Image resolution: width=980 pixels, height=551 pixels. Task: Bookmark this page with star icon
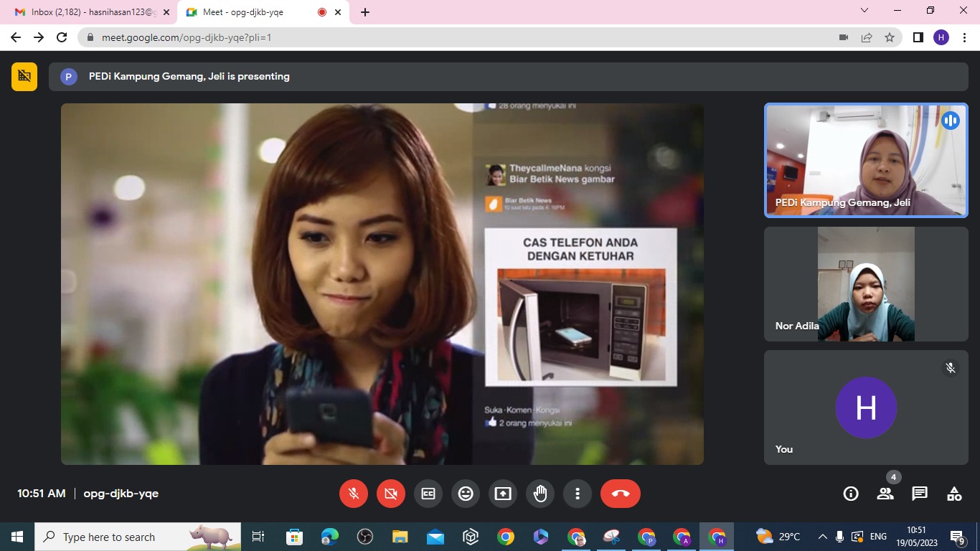890,37
